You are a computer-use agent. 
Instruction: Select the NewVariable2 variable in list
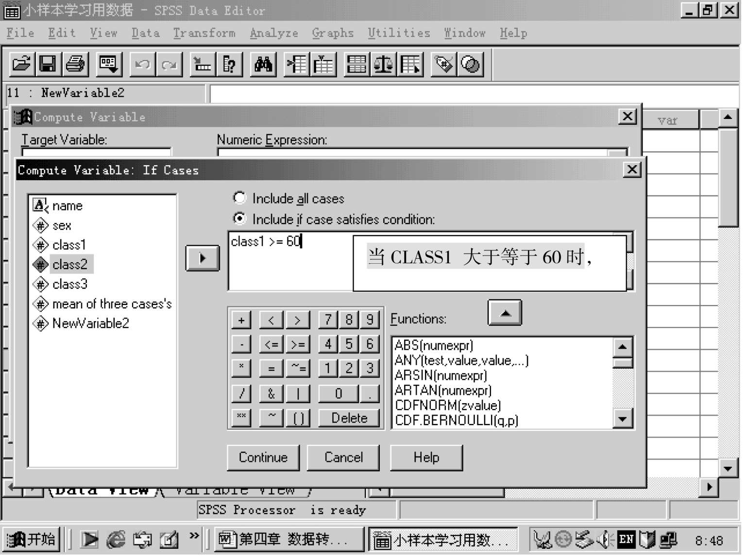point(81,323)
